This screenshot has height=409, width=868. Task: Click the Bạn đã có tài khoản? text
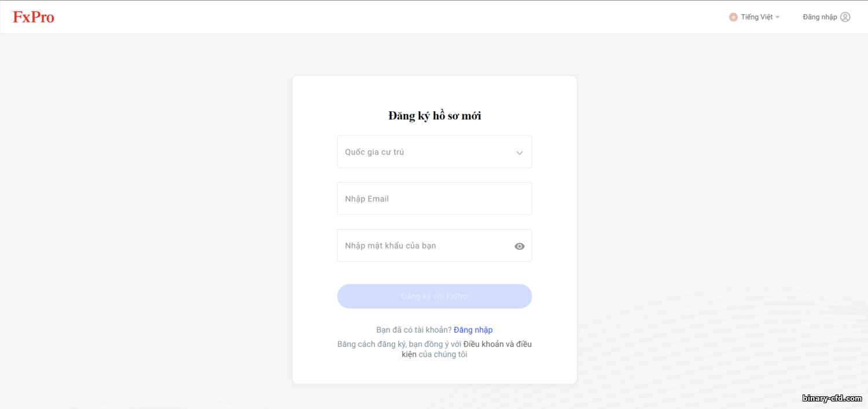click(414, 330)
